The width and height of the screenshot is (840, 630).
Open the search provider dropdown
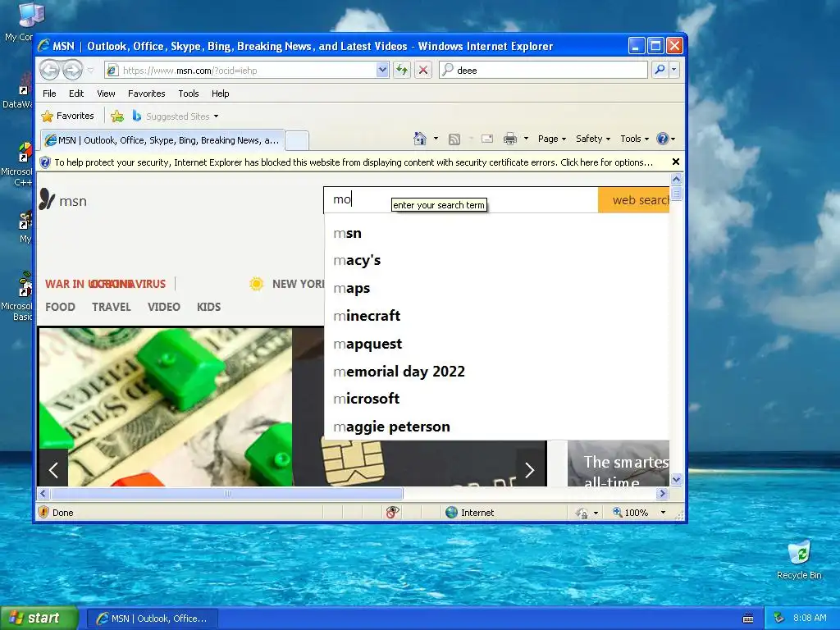pyautogui.click(x=674, y=70)
